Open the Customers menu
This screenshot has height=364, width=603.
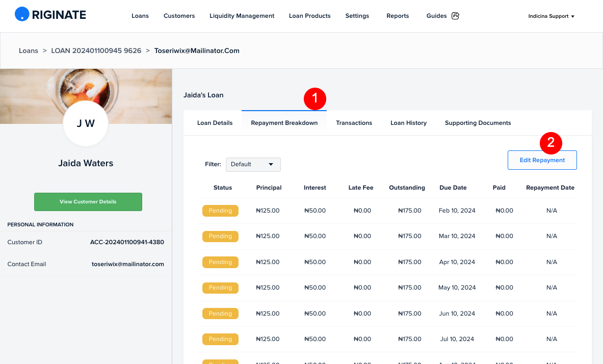(x=179, y=16)
